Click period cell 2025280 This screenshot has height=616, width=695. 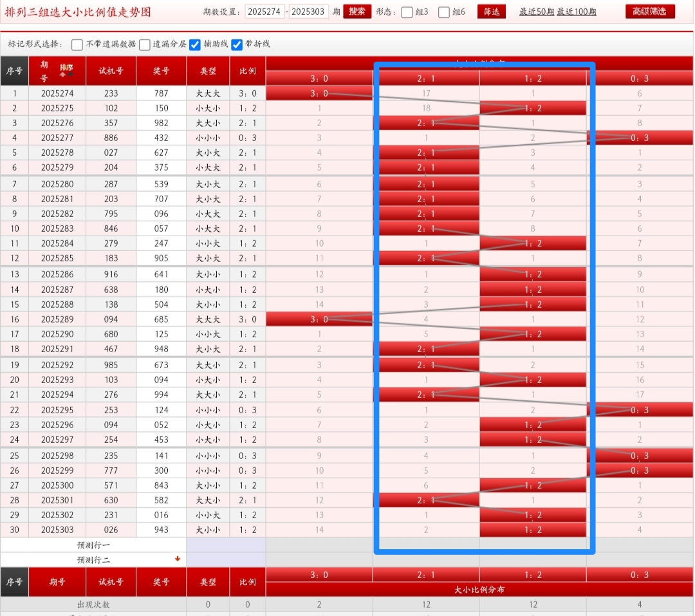pyautogui.click(x=57, y=184)
